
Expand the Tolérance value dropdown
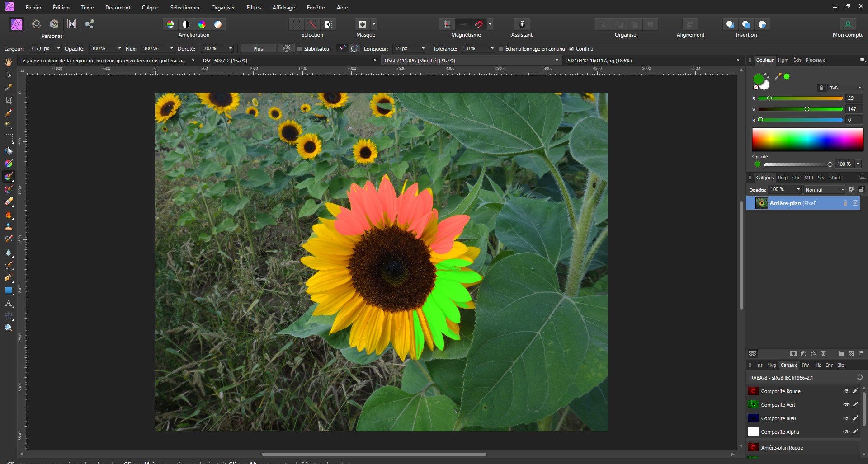491,48
